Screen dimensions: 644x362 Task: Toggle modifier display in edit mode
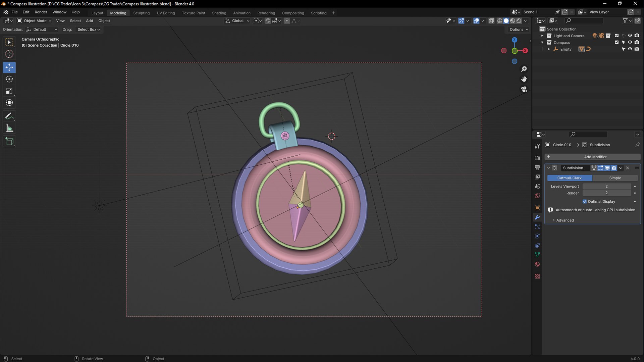(x=600, y=168)
